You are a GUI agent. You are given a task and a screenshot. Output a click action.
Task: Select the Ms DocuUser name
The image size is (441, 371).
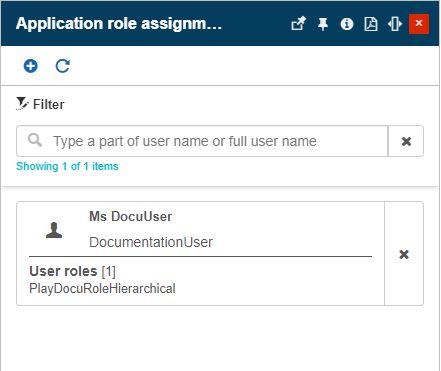[130, 216]
